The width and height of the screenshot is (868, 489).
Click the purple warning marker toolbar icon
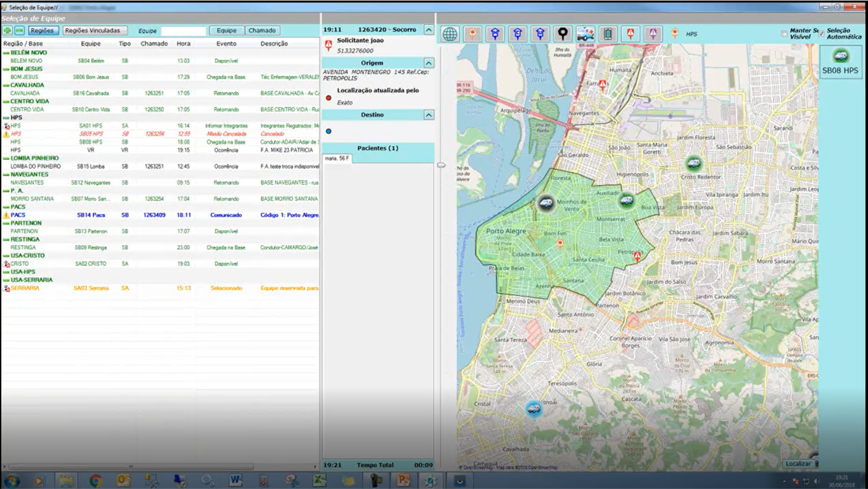pos(653,34)
